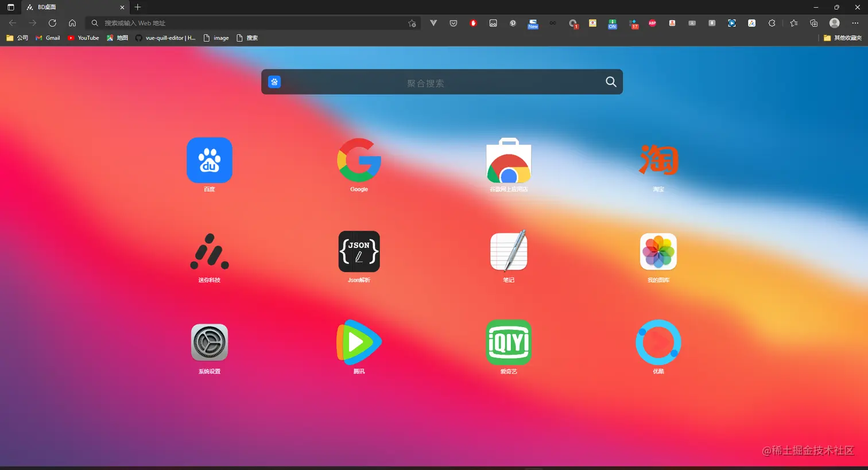Open the Collections icon in toolbar

pos(814,23)
